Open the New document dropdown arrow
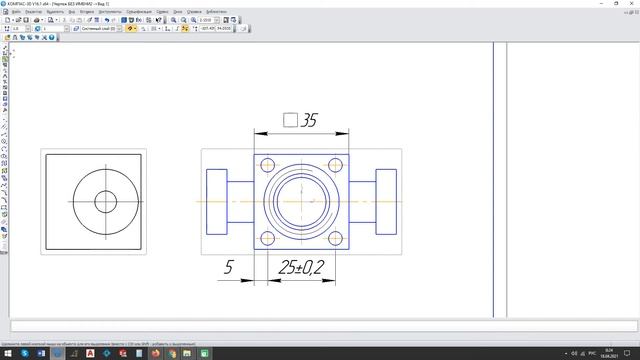Viewport: 640px width, 360px height. (13, 20)
